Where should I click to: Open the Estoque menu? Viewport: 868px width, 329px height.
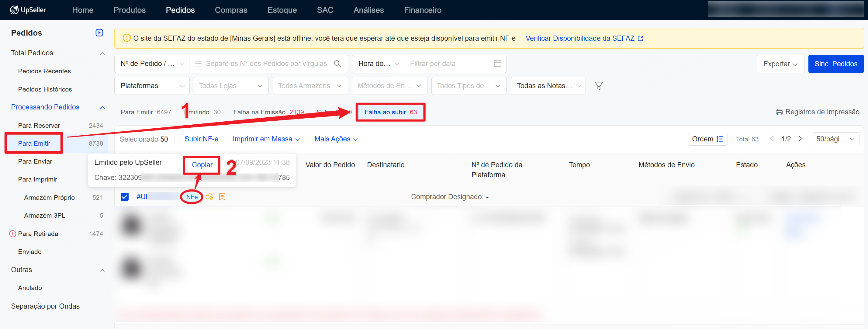coord(282,10)
